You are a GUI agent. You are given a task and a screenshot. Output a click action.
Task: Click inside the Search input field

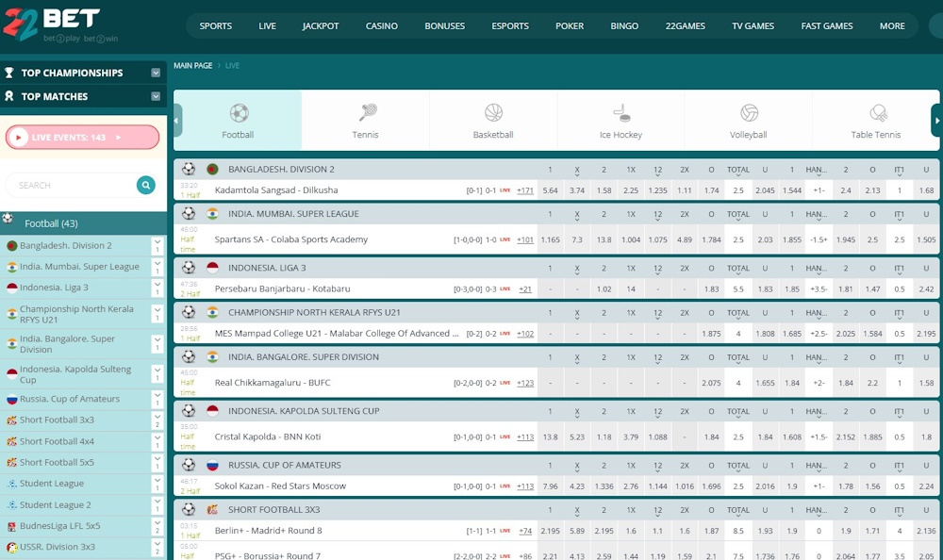pyautogui.click(x=71, y=186)
